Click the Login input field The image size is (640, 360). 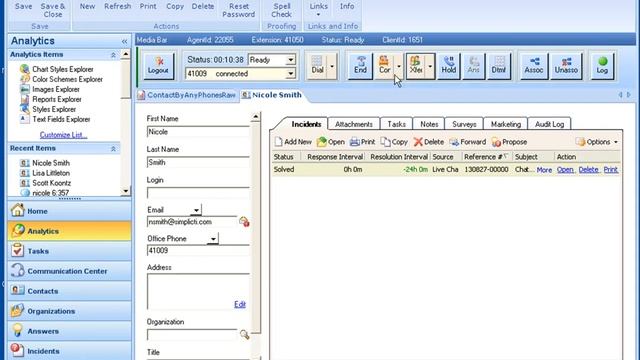point(198,193)
